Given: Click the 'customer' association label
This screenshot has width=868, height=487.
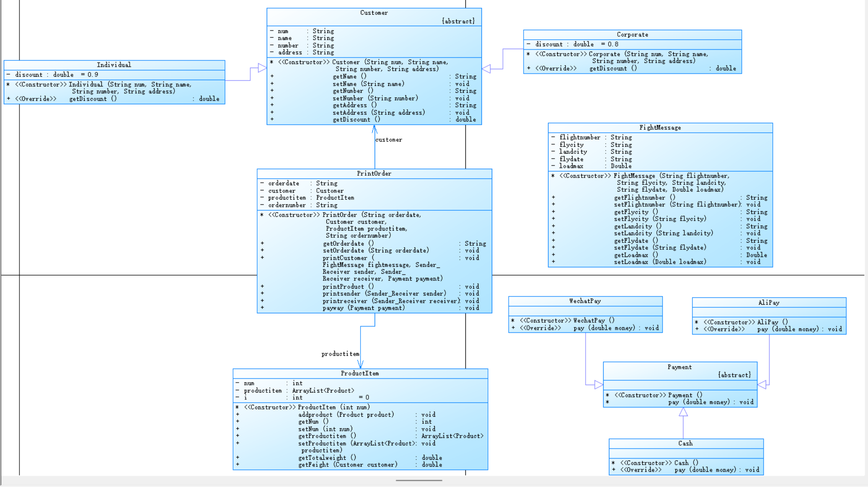Looking at the screenshot, I should click(x=388, y=140).
